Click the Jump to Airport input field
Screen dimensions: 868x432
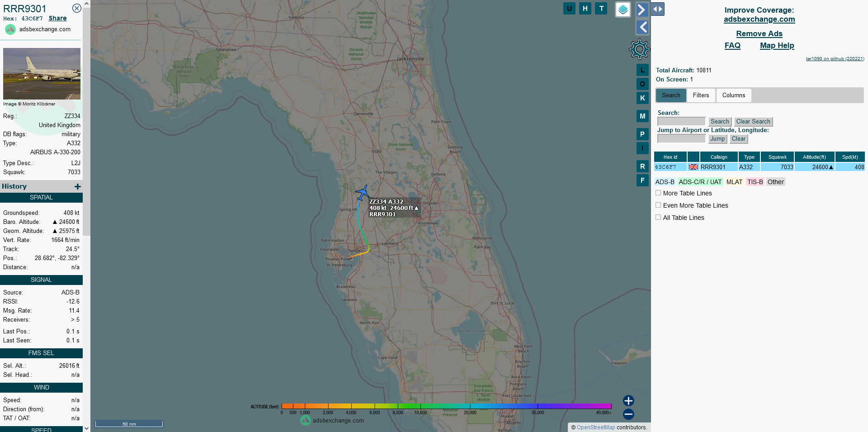coord(681,139)
